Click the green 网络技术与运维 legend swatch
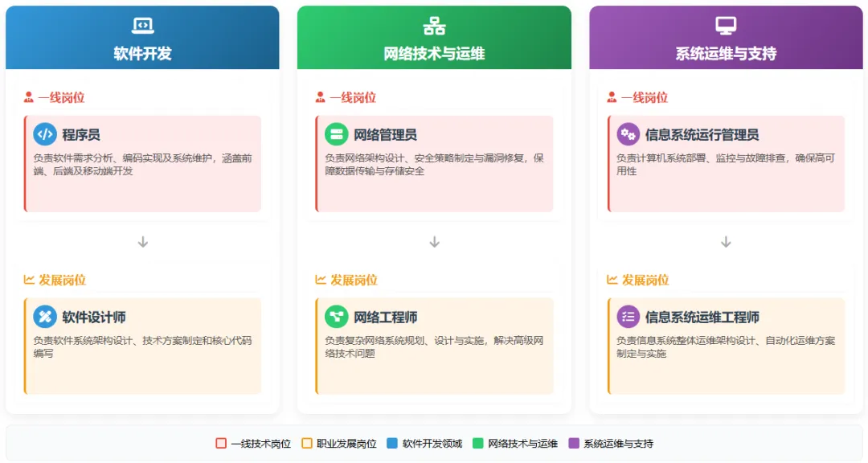This screenshot has width=868, height=463. tap(478, 442)
